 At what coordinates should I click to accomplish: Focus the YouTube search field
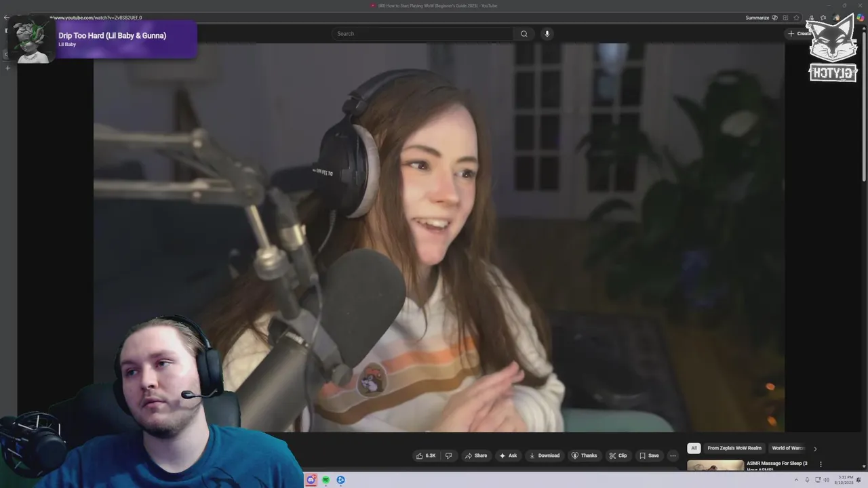point(423,34)
